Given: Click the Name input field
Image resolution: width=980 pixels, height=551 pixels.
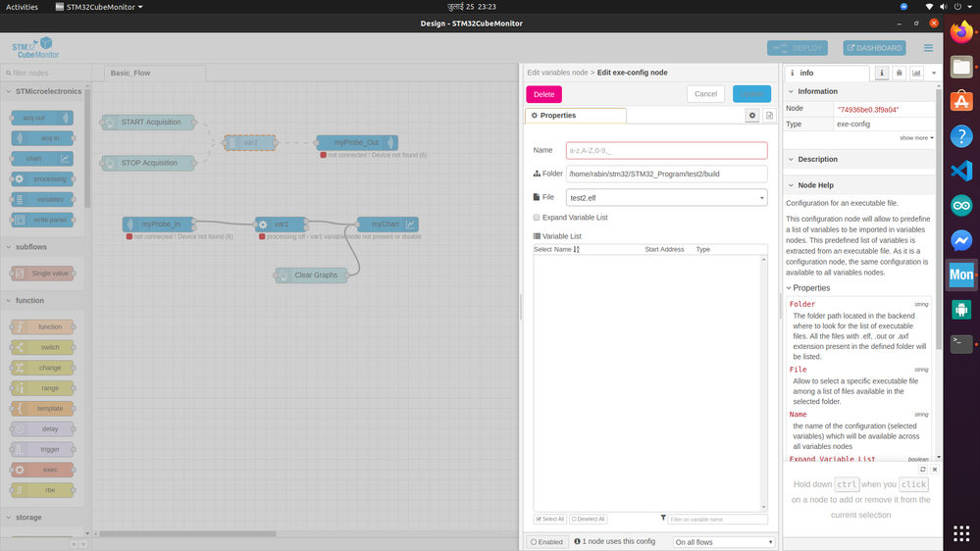Looking at the screenshot, I should coord(666,151).
